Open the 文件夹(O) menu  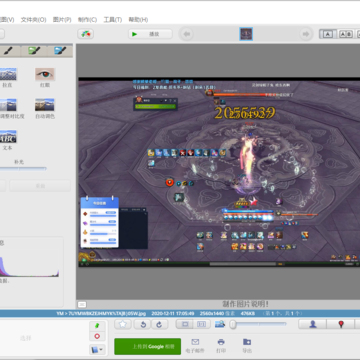coord(33,20)
